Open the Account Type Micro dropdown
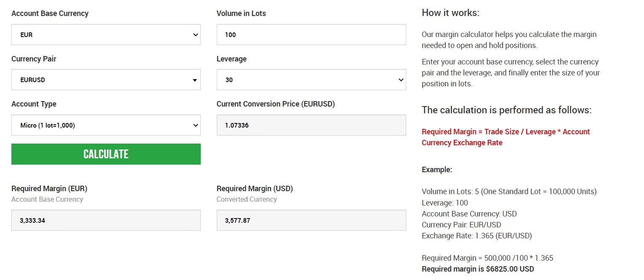 (x=106, y=125)
